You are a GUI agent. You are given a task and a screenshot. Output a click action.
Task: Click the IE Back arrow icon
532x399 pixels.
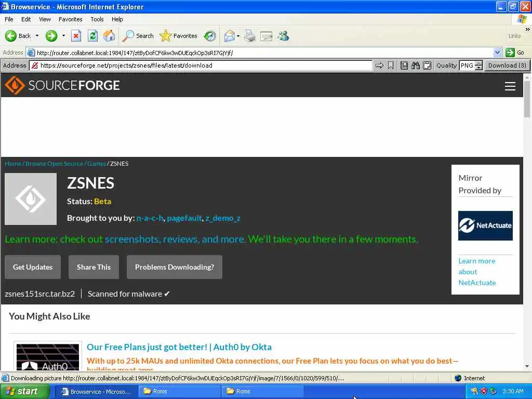coord(10,36)
